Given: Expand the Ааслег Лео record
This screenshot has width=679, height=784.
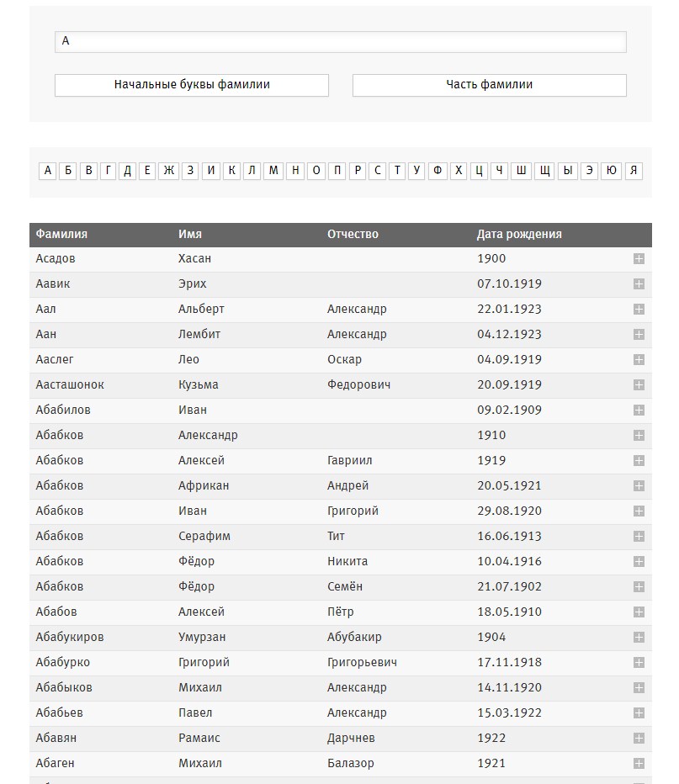Looking at the screenshot, I should pyautogui.click(x=639, y=359).
